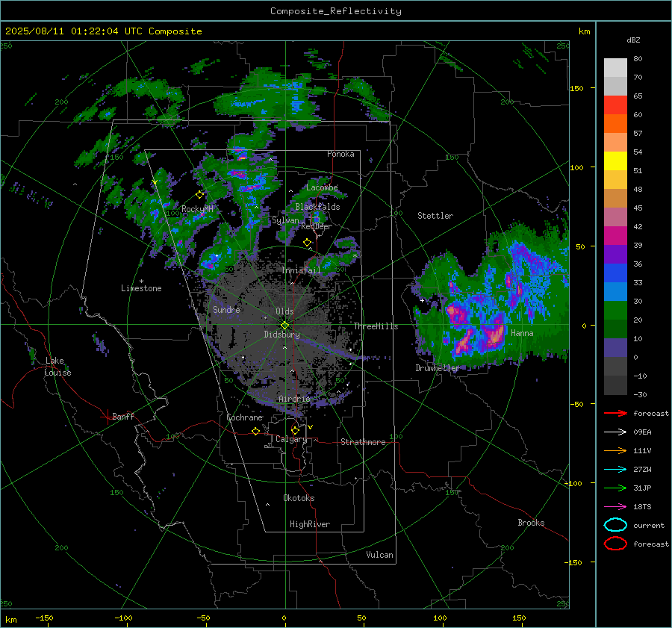Pick the indigo swatch between 10 and 0
The width and height of the screenshot is (672, 628).
[x=615, y=348]
